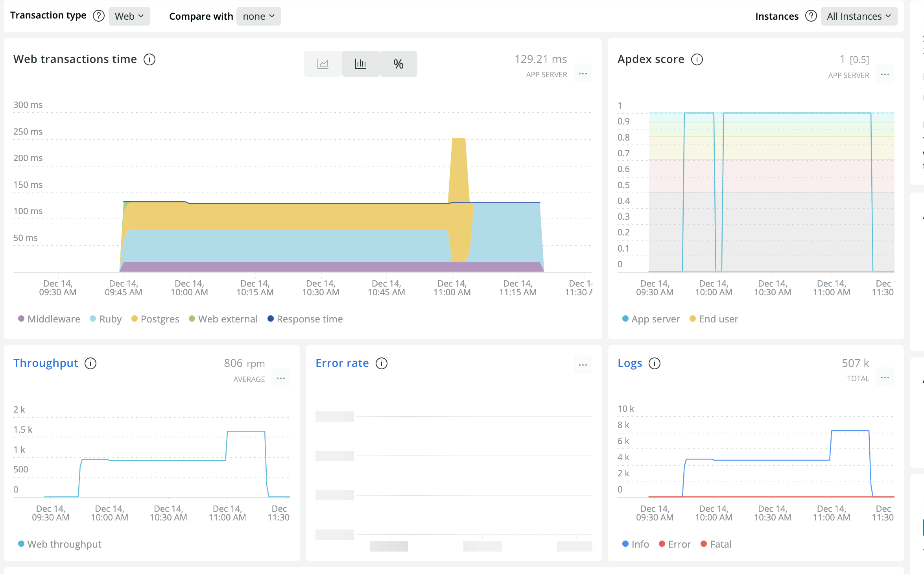Open Throughput chart info icon
The height and width of the screenshot is (574, 924).
[x=90, y=363]
